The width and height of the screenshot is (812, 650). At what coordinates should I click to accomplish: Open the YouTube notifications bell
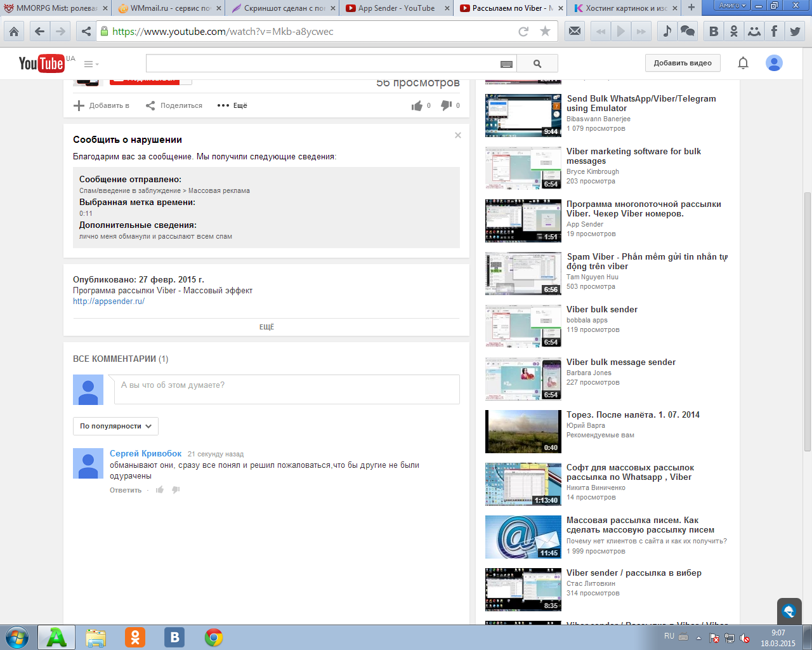click(x=743, y=63)
